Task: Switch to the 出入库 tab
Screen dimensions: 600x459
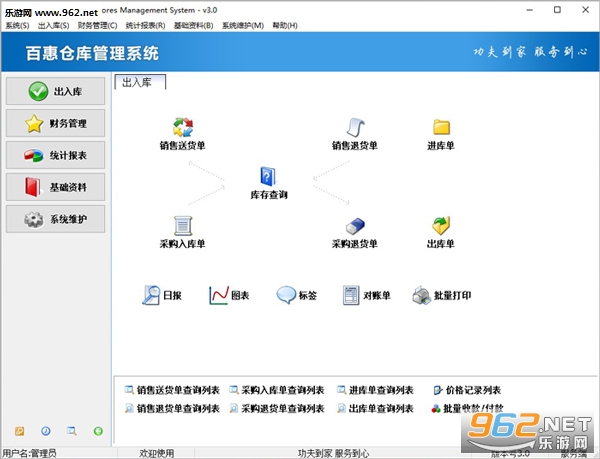Action: 140,82
